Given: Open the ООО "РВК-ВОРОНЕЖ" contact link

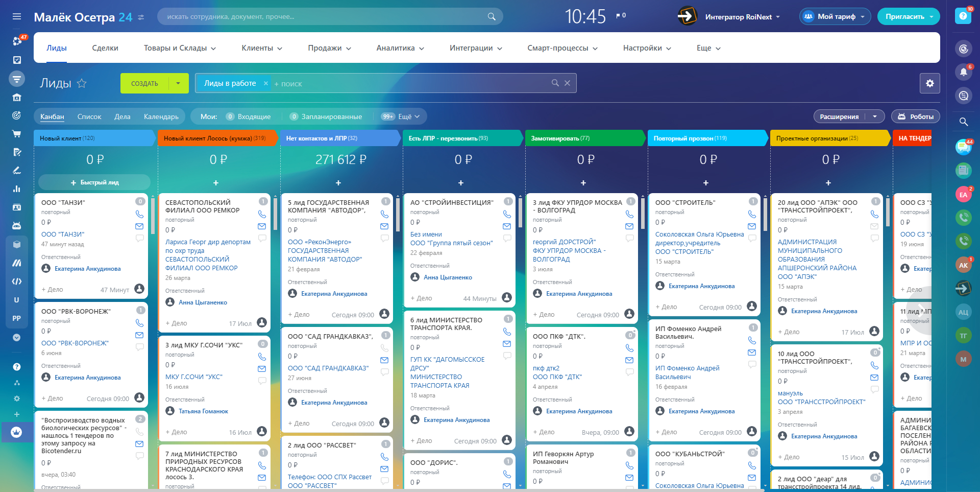Looking at the screenshot, I should pyautogui.click(x=75, y=343).
